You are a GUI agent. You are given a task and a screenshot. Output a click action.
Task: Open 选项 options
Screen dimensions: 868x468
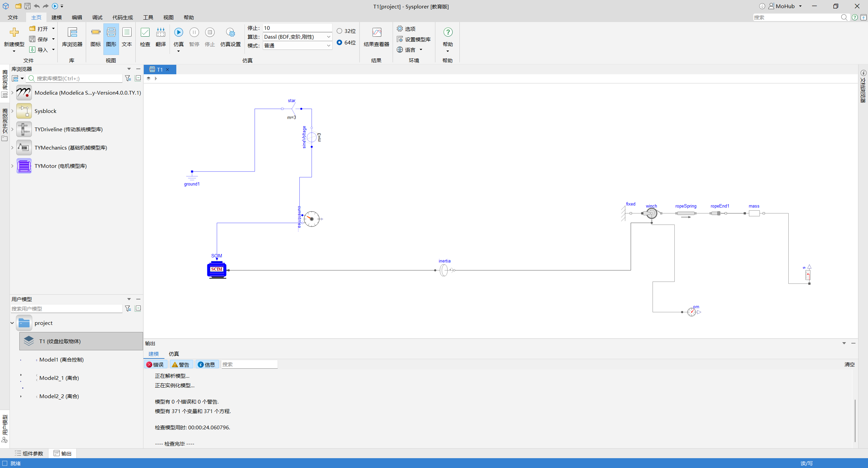(x=406, y=29)
